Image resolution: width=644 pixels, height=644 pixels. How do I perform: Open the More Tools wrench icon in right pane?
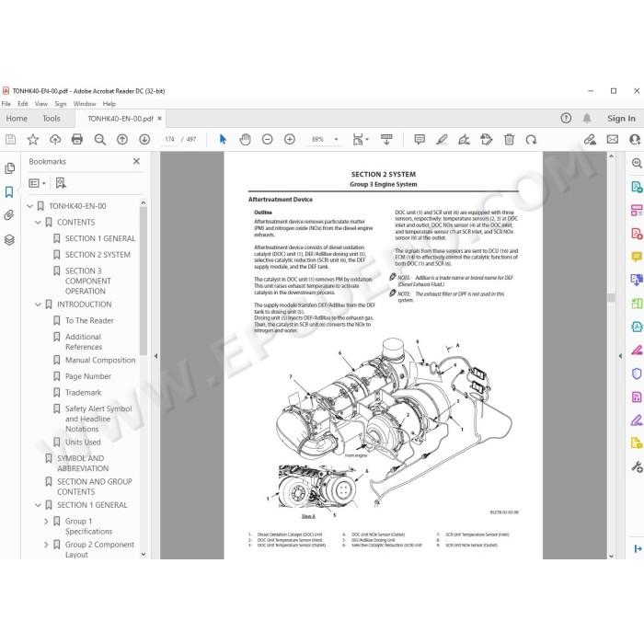[637, 466]
